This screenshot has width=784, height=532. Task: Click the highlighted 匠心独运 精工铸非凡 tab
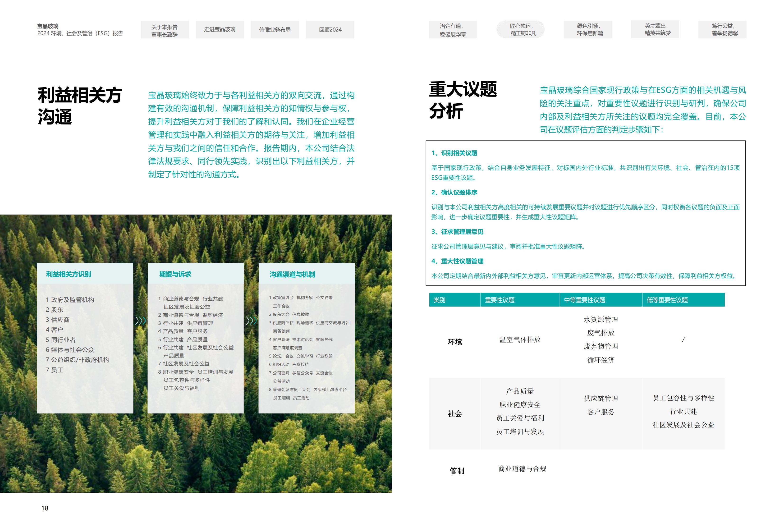click(x=521, y=30)
